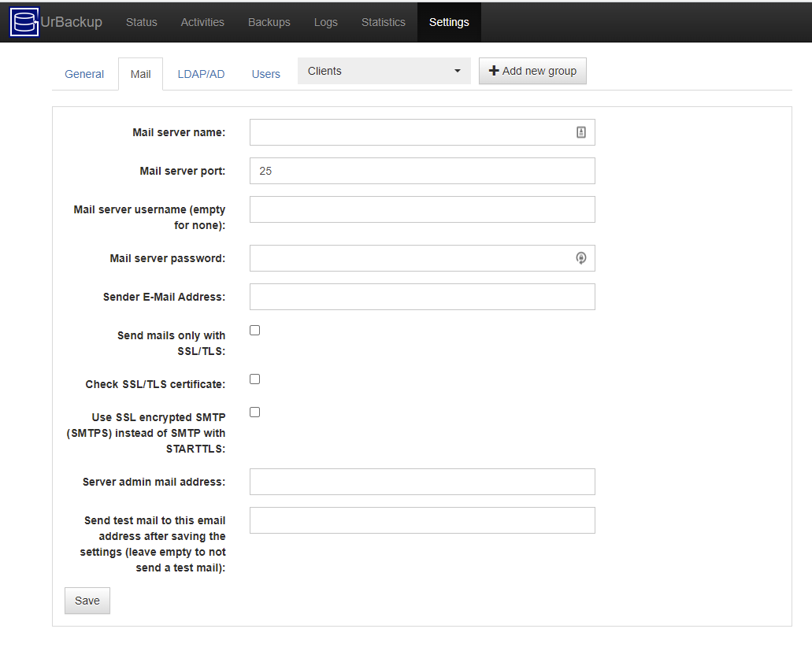This screenshot has width=812, height=662.
Task: Focus the Sender E-Mail Address field
Action: tap(422, 297)
